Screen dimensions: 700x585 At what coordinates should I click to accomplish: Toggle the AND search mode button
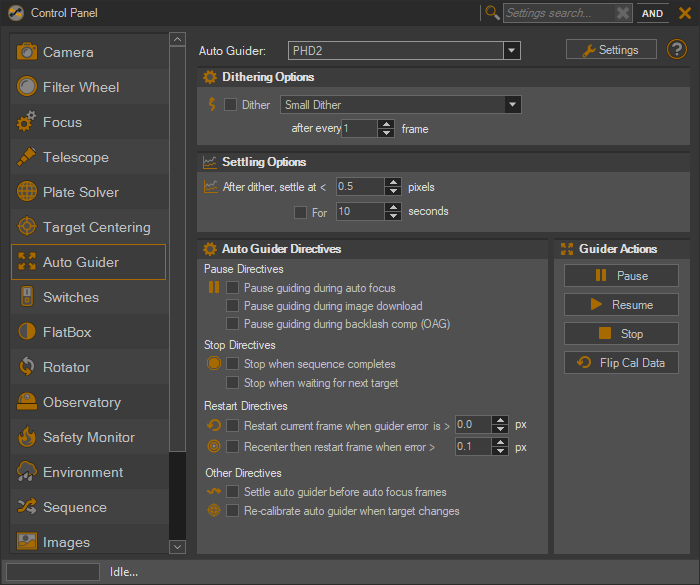(652, 13)
